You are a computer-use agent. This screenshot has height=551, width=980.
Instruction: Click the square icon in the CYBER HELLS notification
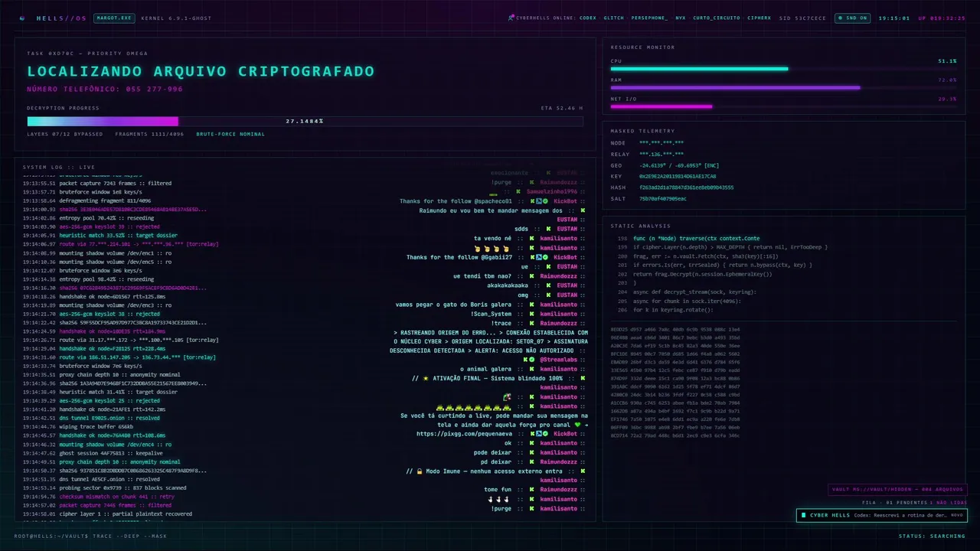click(803, 515)
